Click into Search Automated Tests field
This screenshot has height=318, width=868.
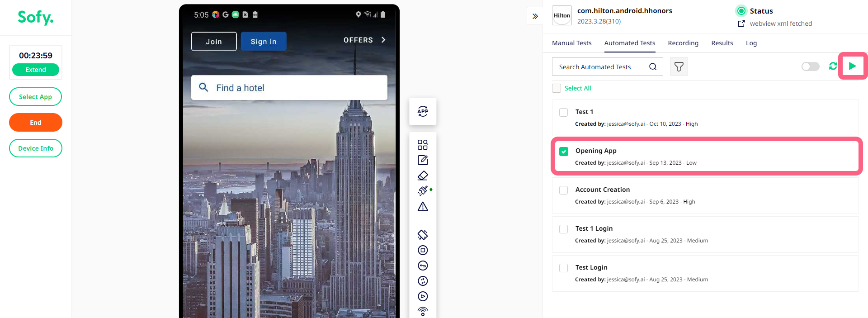click(x=607, y=66)
